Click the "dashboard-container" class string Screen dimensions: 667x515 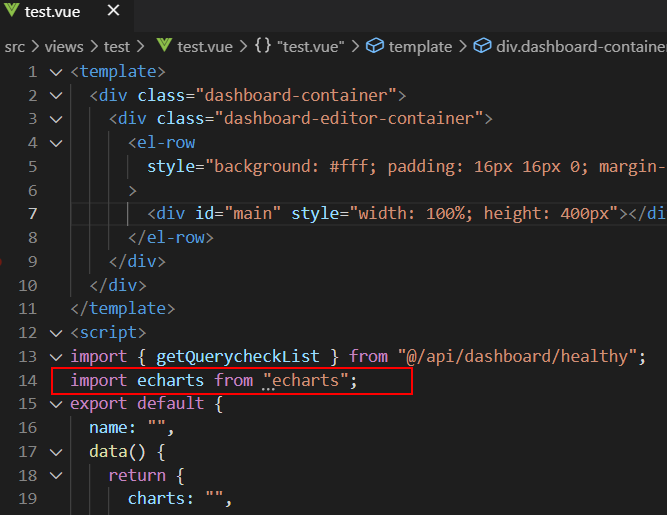point(296,95)
